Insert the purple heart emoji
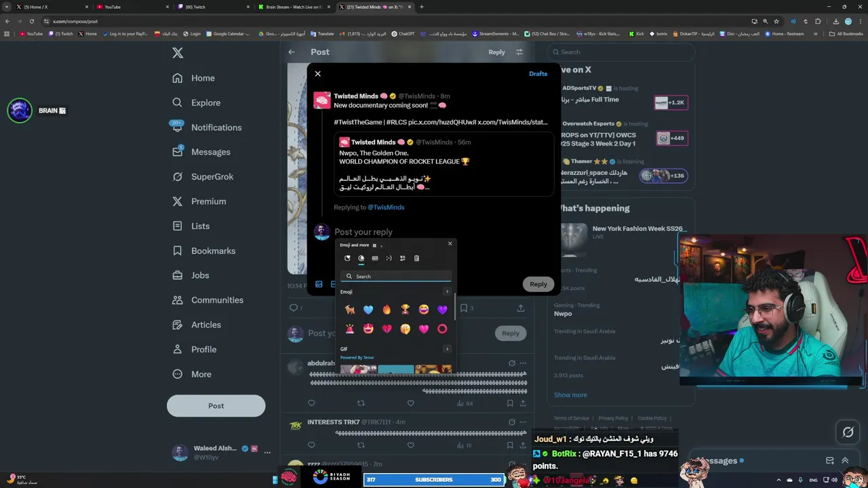This screenshot has width=868, height=488. [442, 310]
